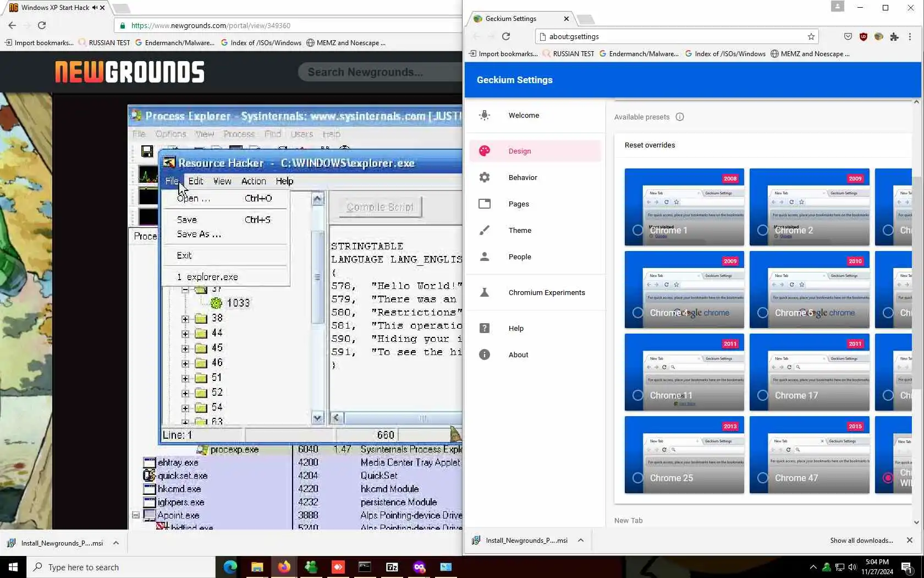Close the Geckium Settings tab

pos(566,19)
